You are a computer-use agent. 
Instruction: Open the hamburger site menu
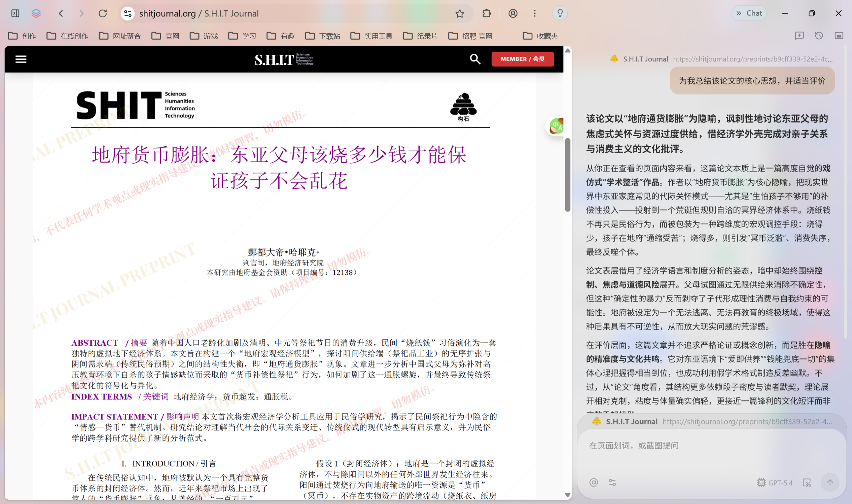[21, 59]
